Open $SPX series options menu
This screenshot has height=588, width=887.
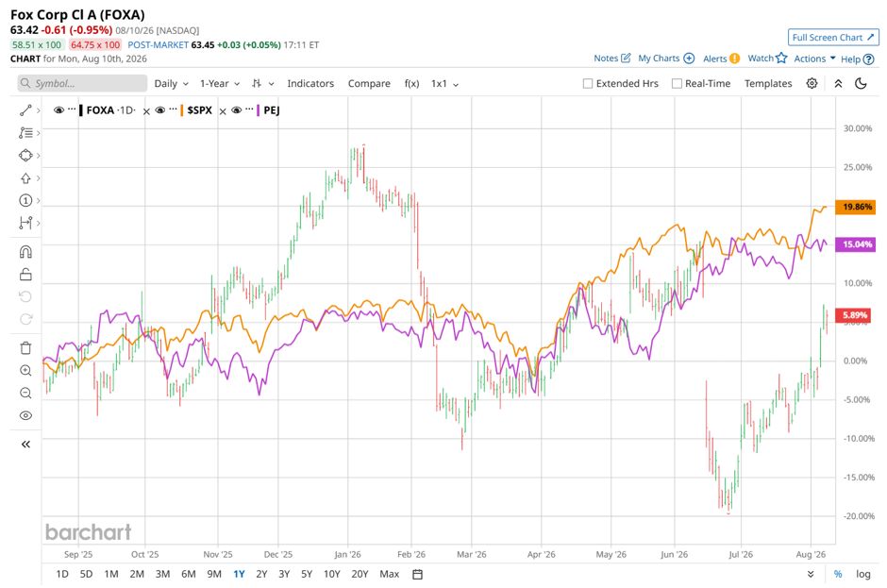[173, 109]
